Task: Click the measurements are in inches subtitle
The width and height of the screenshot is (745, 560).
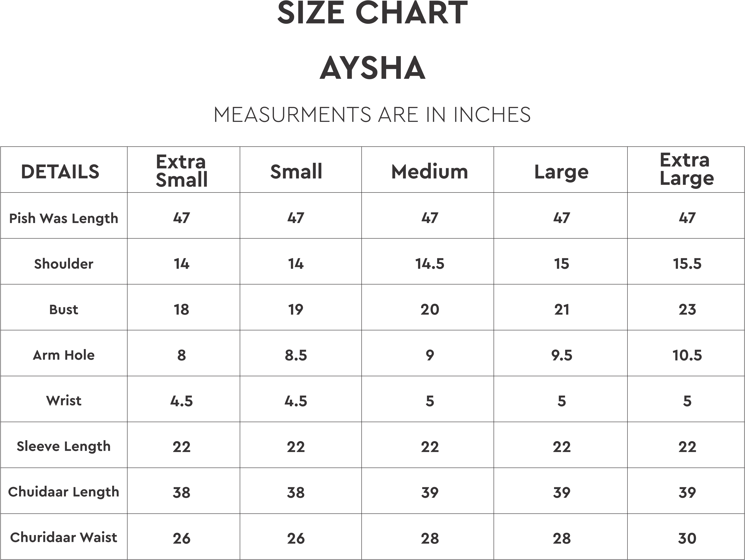Action: click(x=372, y=115)
